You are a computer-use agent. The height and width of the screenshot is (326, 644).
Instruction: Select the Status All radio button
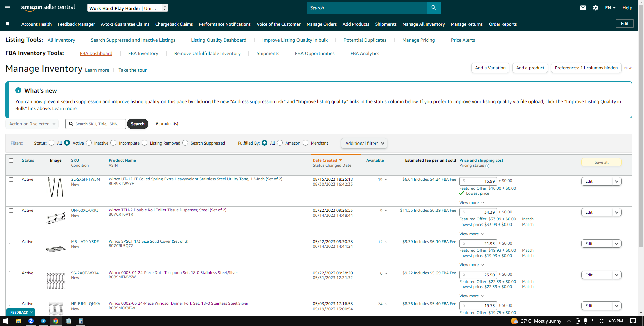pos(51,143)
